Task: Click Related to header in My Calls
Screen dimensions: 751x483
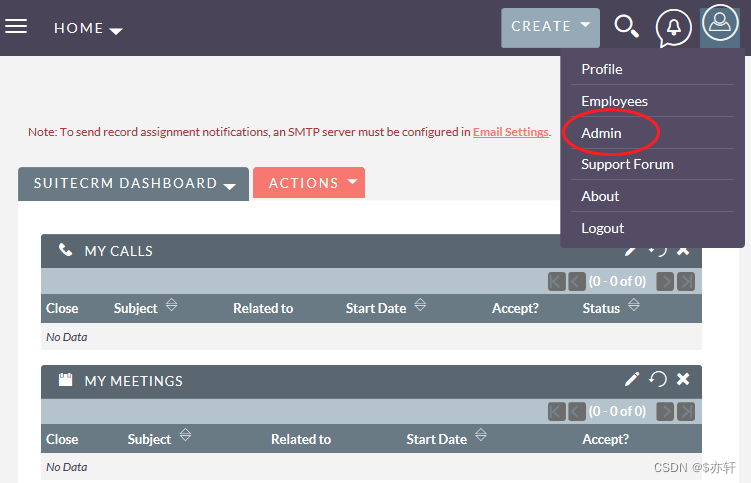Action: click(263, 308)
